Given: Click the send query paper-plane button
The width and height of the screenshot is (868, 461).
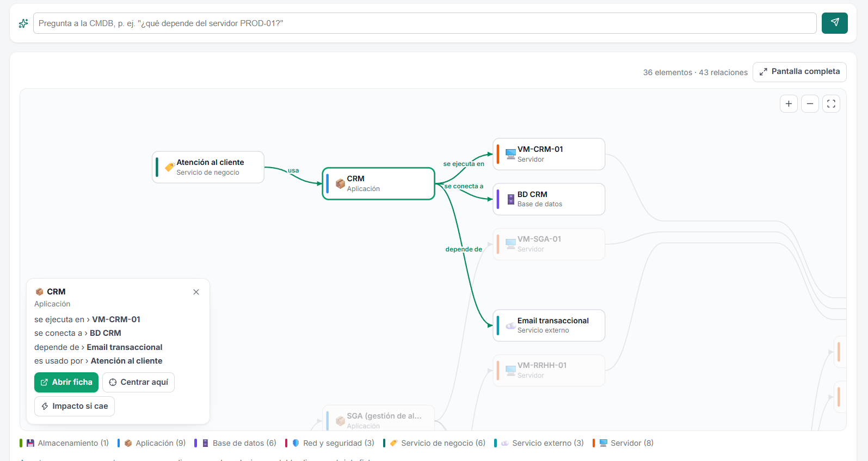Looking at the screenshot, I should pos(834,23).
